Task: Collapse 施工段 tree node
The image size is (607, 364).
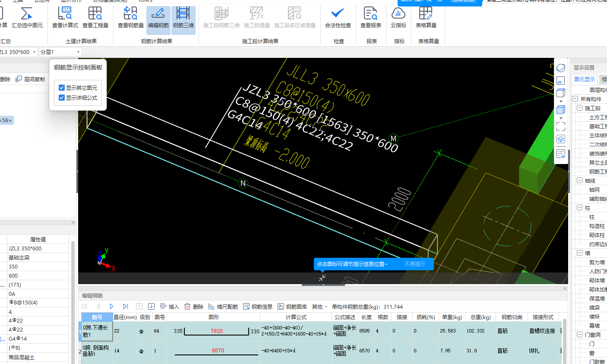Action: point(580,108)
